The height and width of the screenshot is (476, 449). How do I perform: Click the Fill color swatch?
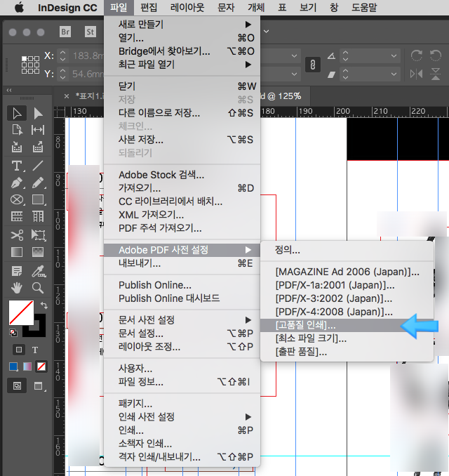(x=21, y=312)
